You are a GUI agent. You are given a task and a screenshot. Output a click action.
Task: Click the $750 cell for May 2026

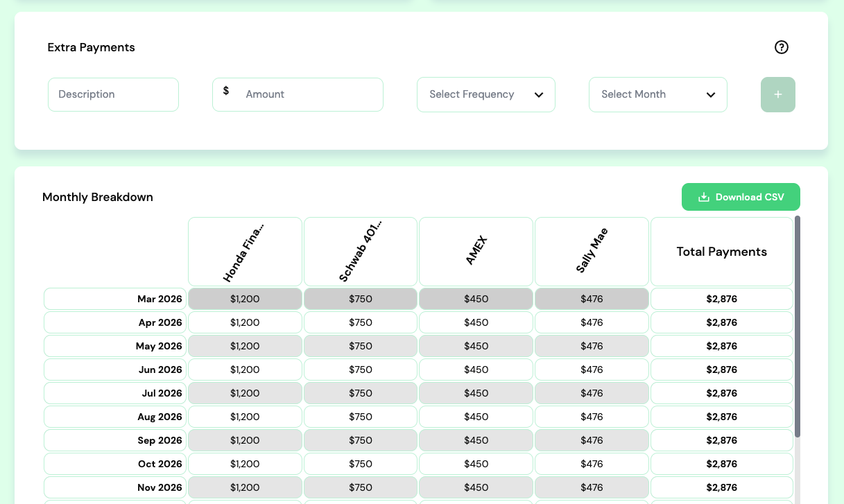[x=361, y=346]
